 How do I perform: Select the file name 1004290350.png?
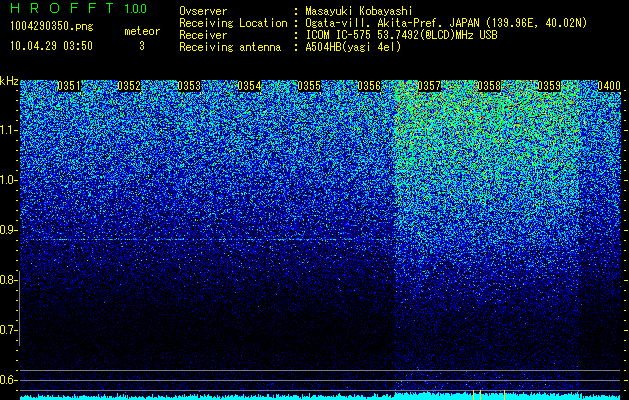pos(52,26)
